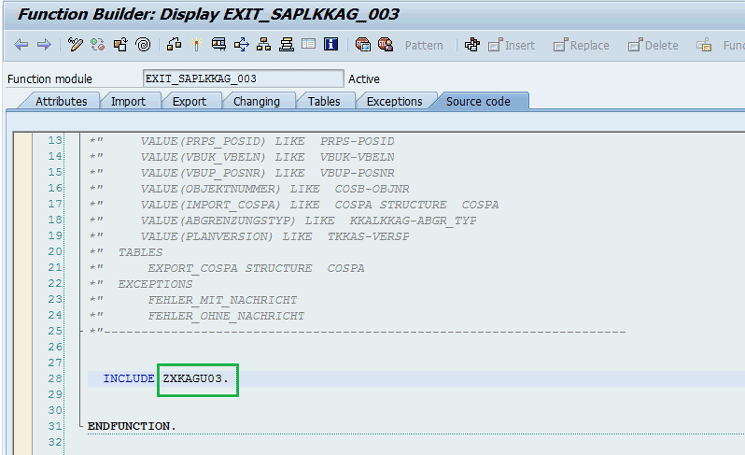Collapse the comment block marker at line 25
745x455 pixels.
pos(81,331)
